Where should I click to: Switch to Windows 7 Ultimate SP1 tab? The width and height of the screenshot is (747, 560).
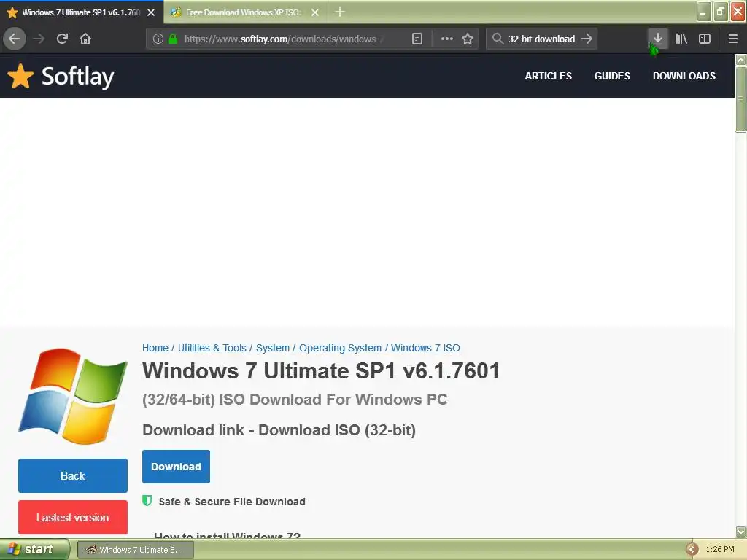[82, 12]
